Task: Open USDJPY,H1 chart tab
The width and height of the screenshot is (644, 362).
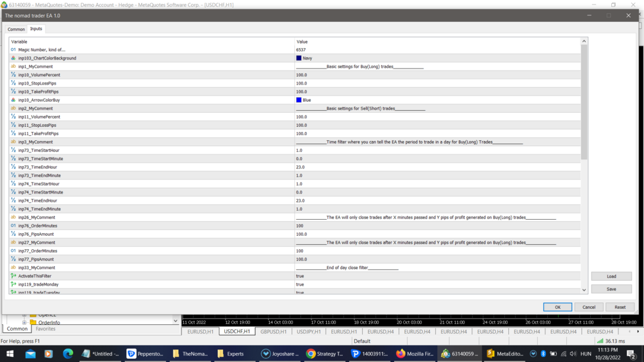Action: (x=309, y=331)
